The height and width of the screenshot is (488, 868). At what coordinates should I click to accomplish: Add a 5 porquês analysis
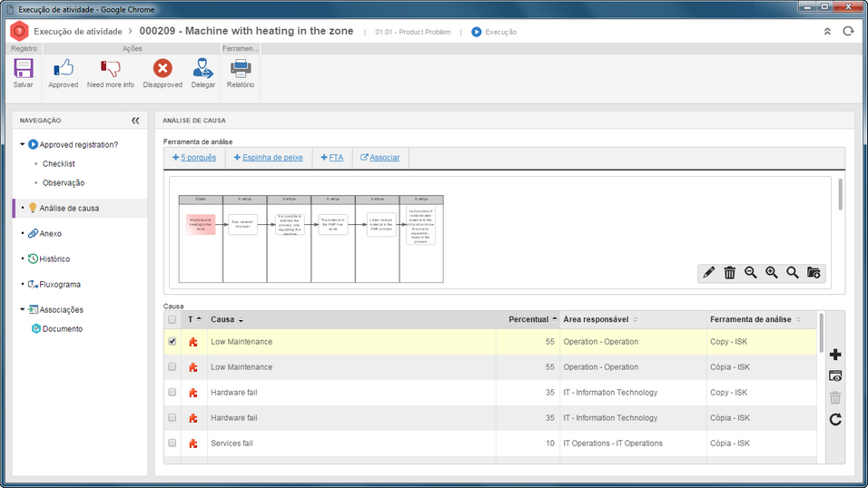pos(194,158)
